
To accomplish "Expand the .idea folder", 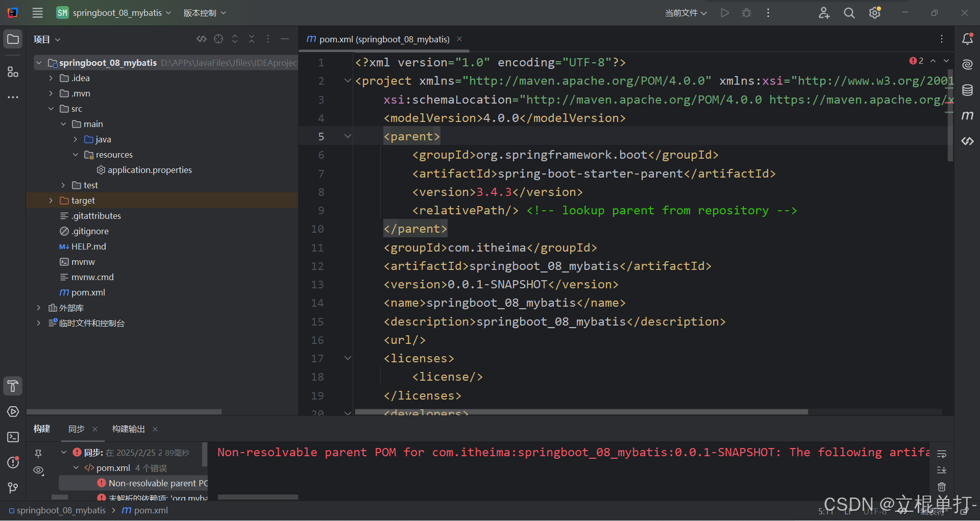I will pos(51,78).
